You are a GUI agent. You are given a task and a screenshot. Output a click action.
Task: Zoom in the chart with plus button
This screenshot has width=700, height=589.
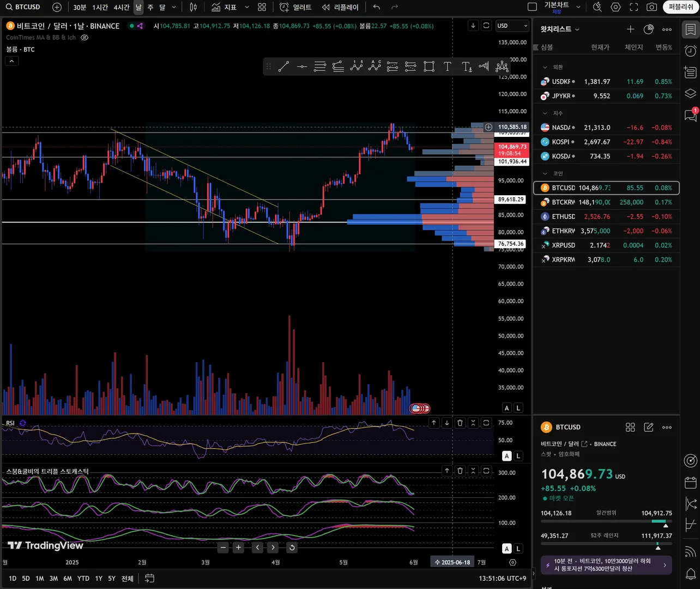pyautogui.click(x=238, y=548)
